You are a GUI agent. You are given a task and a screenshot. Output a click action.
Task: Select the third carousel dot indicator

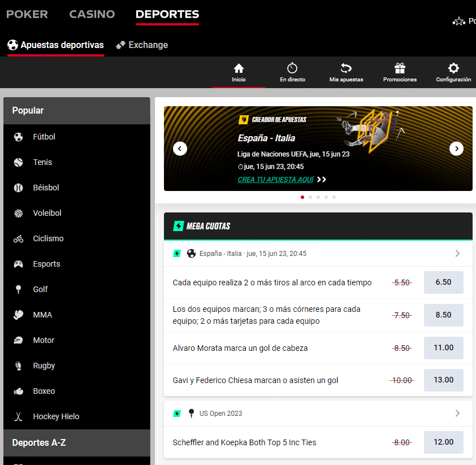[318, 197]
